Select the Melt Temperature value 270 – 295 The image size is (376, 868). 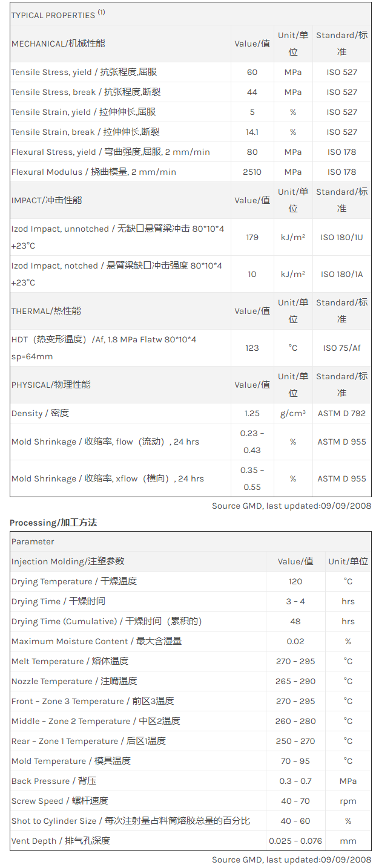point(295,661)
